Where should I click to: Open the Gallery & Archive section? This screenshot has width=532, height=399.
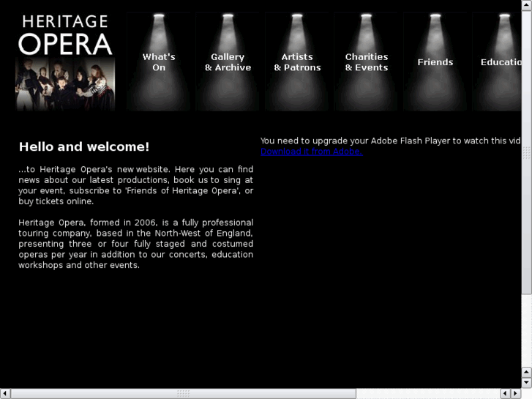click(x=228, y=61)
